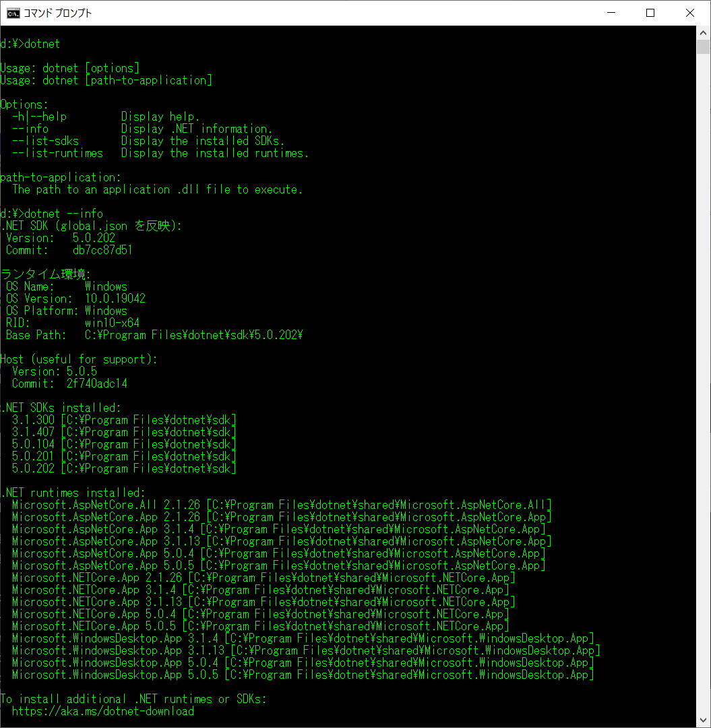711x728 pixels.
Task: Click the aka.ms/dotnet-download URL
Action: 102,711
